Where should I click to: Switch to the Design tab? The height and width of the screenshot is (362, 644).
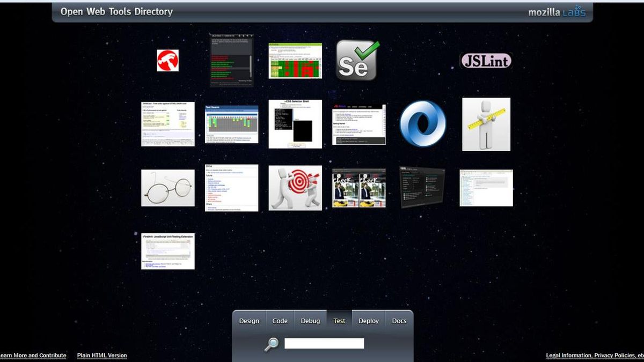(249, 321)
